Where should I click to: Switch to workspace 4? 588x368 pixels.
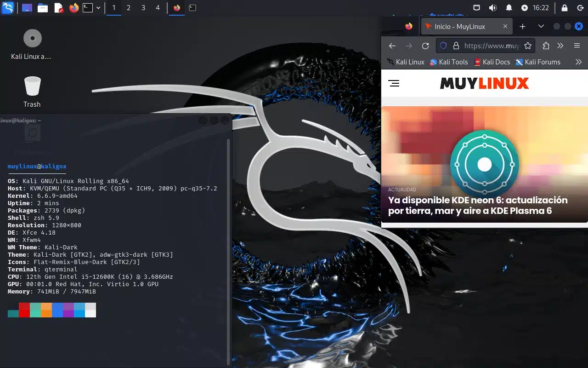click(158, 8)
